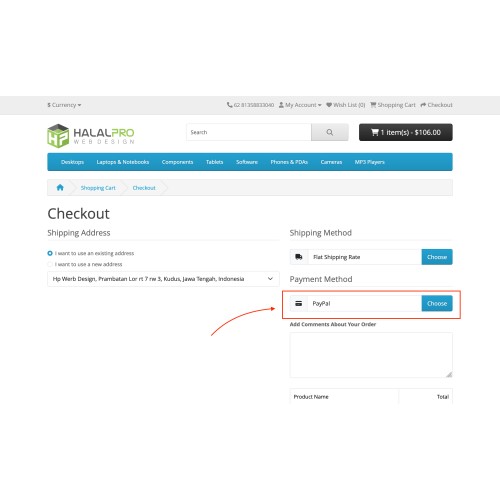Click Choose next to Flat Shipping Rate
Screen dimensions: 500x500
[437, 257]
